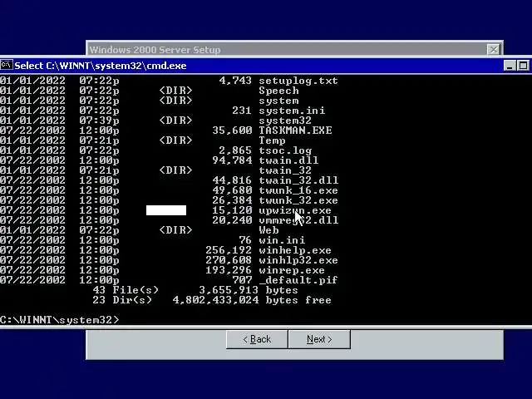Click the twain.dll file name
Screen dimensions: 532x399
click(x=288, y=160)
